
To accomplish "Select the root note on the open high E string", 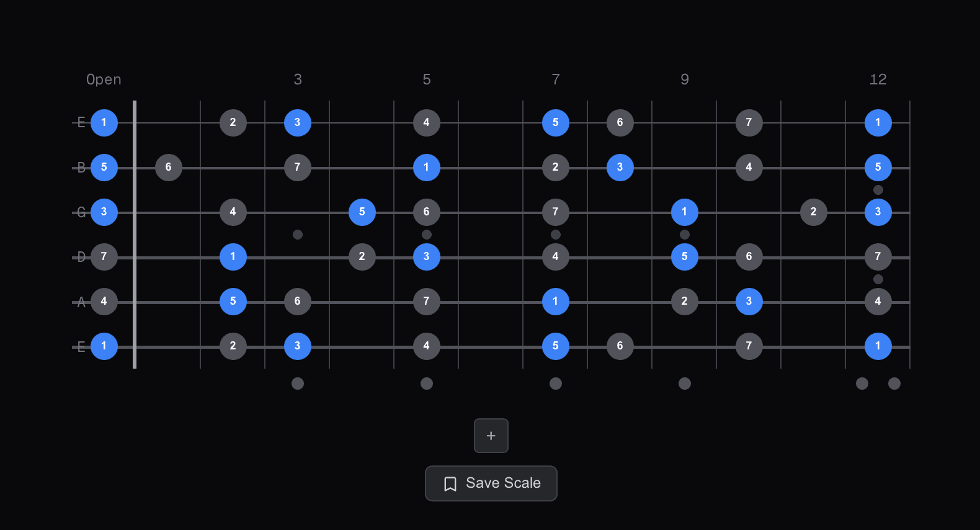I will coord(104,122).
